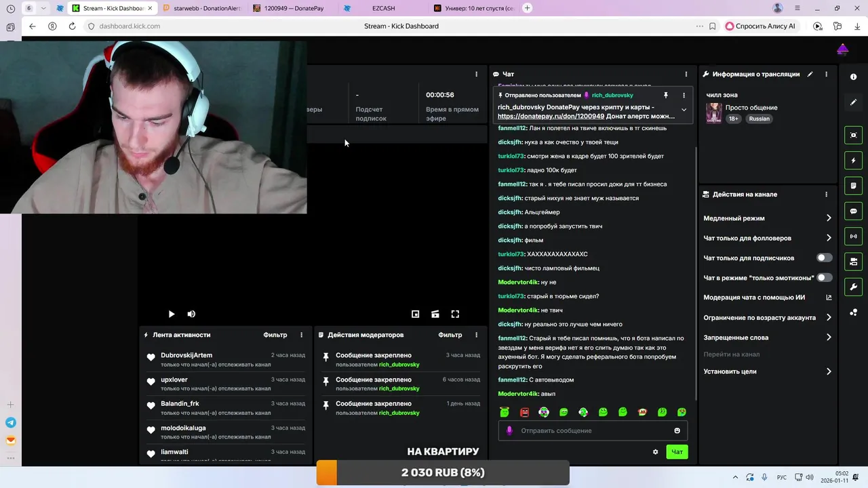Click the three-dots cluster icon in sidebar
The image size is (868, 488).
853,312
